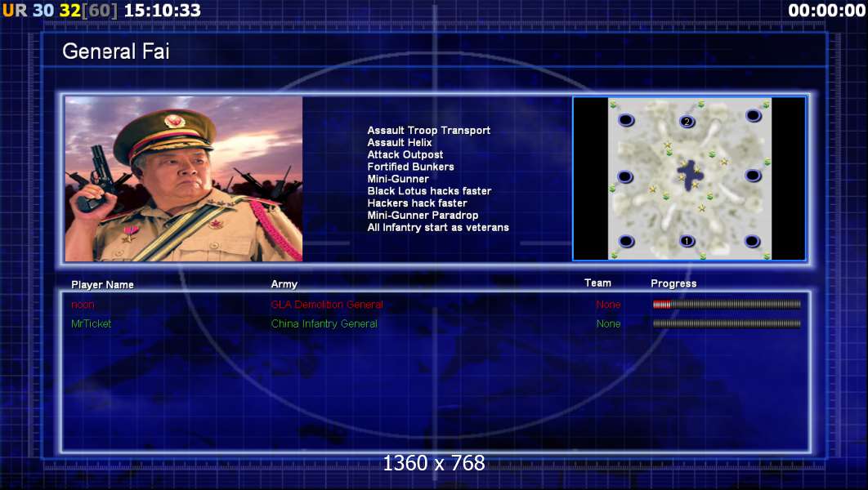Click noon's red loading progress bar

(x=727, y=304)
